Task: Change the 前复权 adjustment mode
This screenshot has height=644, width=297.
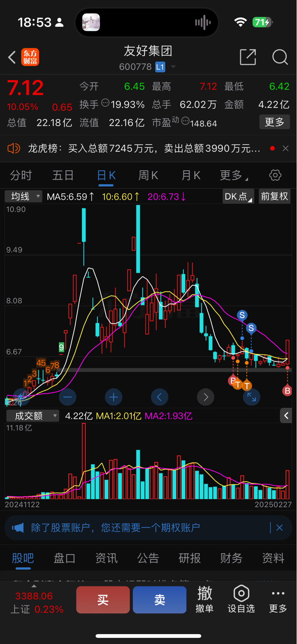Action: tap(274, 196)
